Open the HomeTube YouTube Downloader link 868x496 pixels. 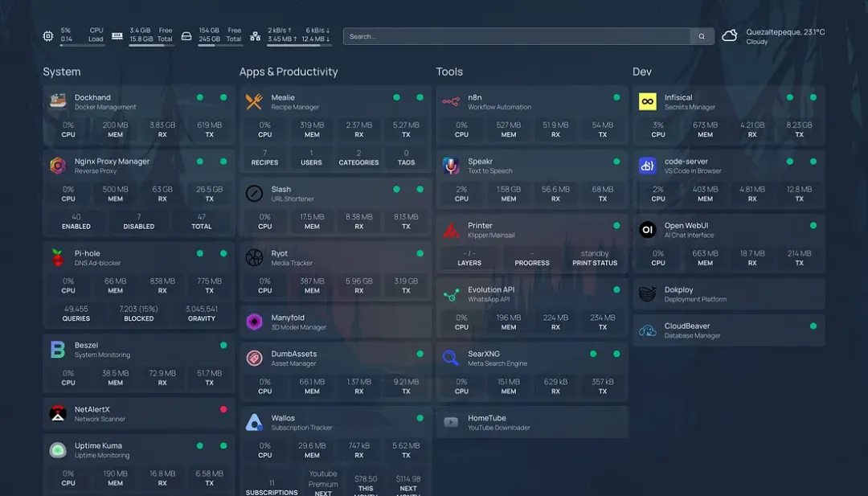532,422
